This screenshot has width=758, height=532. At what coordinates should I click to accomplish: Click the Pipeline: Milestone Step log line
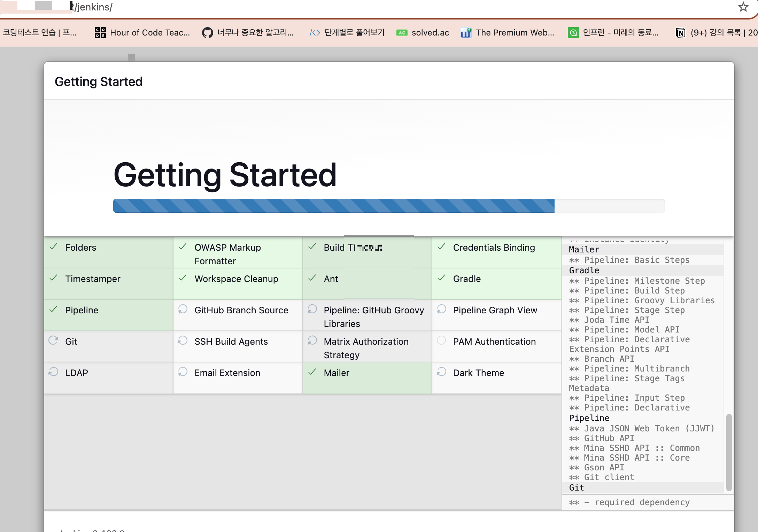[637, 281]
